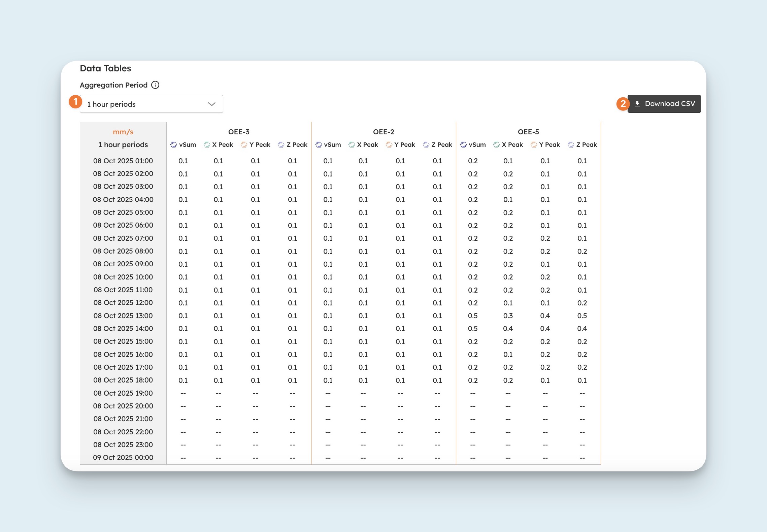Click the OEE-3 X Peak icon
This screenshot has width=767, height=532.
click(x=207, y=145)
